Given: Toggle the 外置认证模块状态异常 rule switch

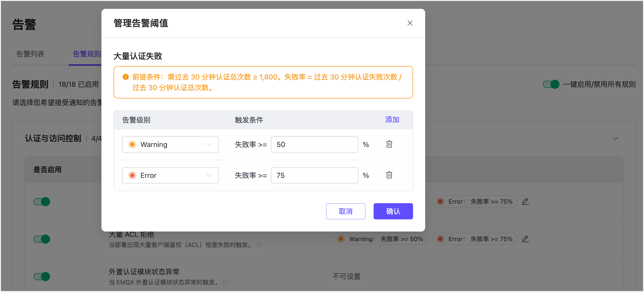Looking at the screenshot, I should (x=42, y=277).
